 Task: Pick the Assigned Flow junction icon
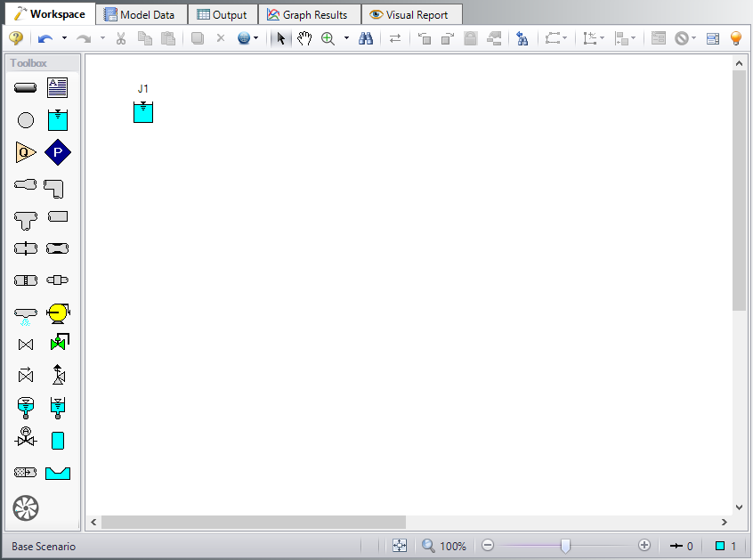tap(26, 152)
